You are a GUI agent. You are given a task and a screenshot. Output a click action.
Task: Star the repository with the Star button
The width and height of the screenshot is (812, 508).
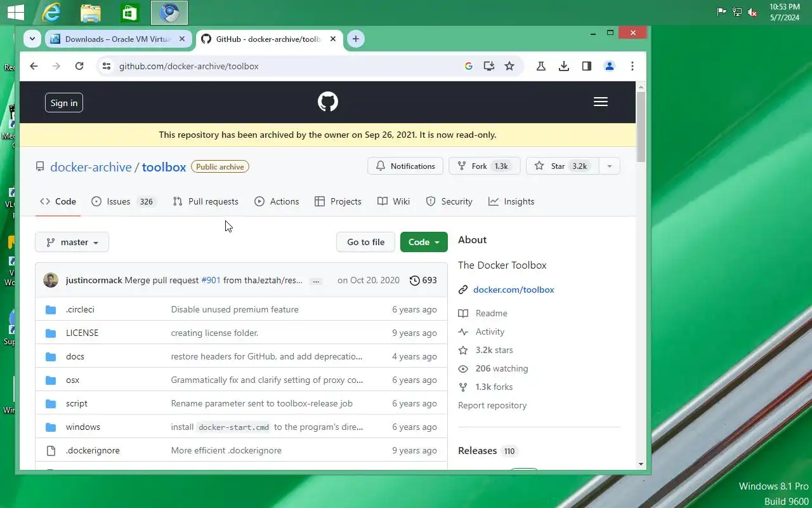point(563,166)
